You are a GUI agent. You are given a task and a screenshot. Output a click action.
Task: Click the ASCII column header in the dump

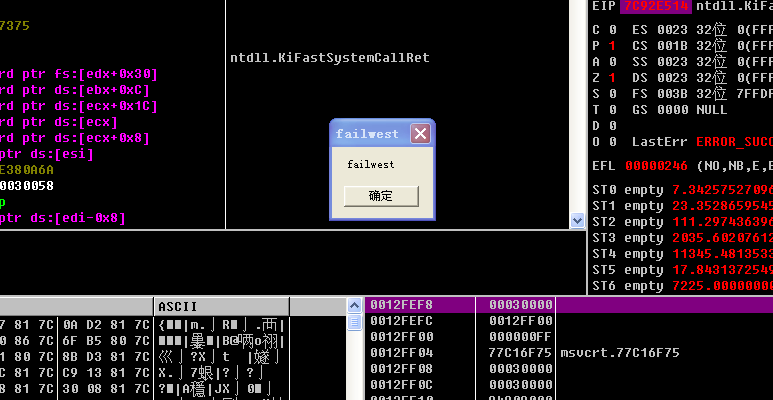(178, 306)
